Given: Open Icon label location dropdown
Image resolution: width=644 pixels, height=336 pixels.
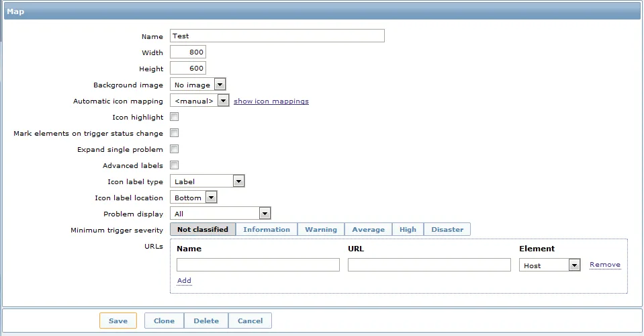Looking at the screenshot, I should click(x=193, y=197).
